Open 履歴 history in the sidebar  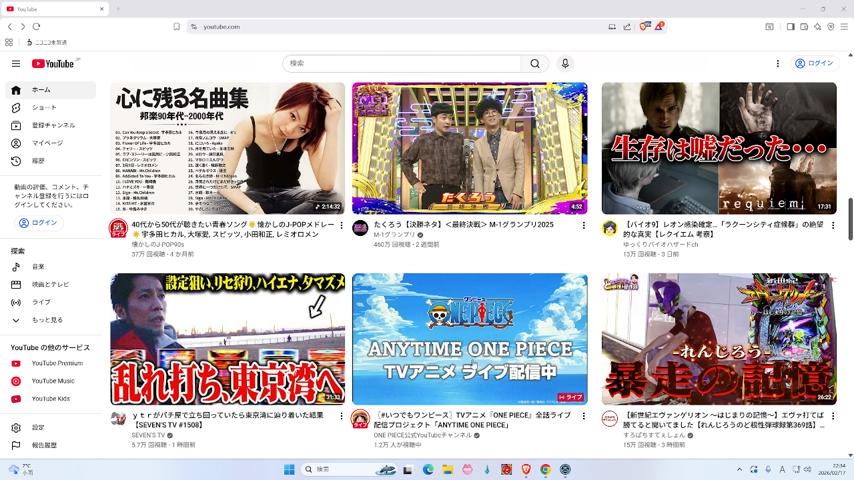click(x=51, y=161)
